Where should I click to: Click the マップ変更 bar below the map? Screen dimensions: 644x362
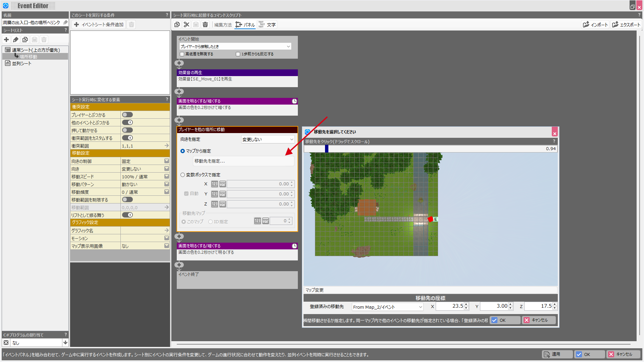pos(430,290)
